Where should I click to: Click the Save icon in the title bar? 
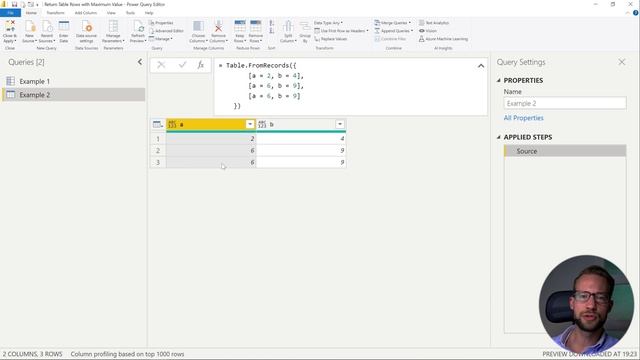(x=14, y=4)
